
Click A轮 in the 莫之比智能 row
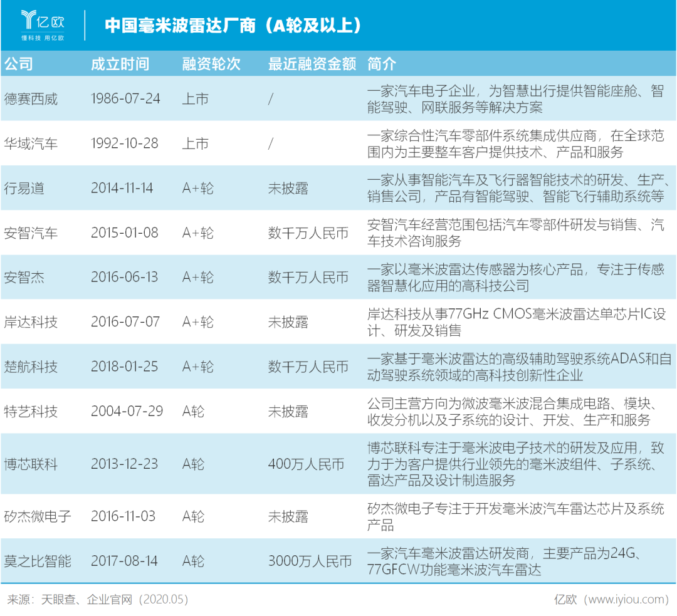pyautogui.click(x=193, y=561)
